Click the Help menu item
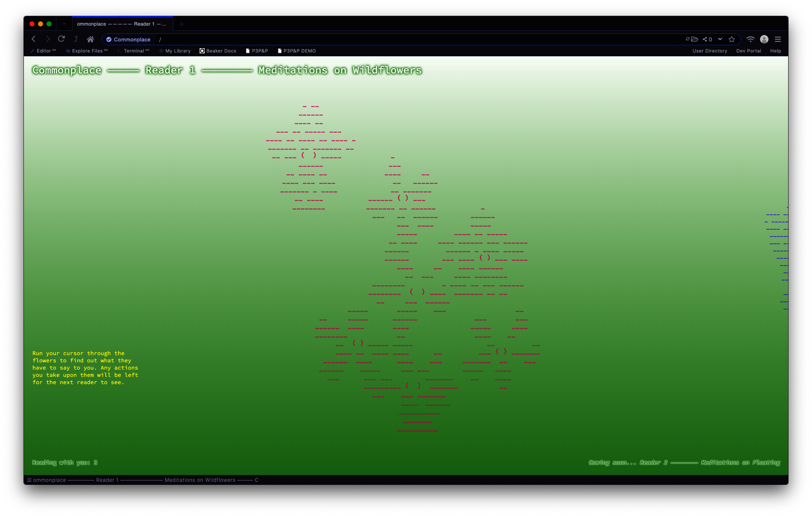 775,51
